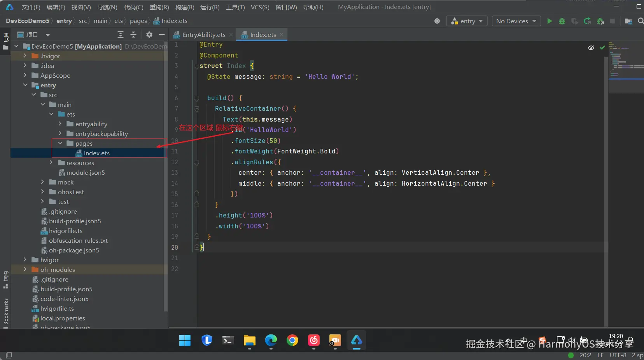Collapse all items in project panel
644x360 pixels.
click(133, 35)
